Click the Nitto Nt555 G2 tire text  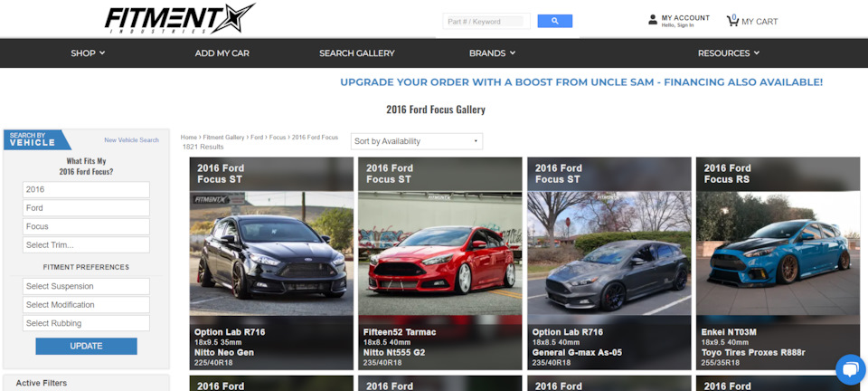tap(394, 352)
